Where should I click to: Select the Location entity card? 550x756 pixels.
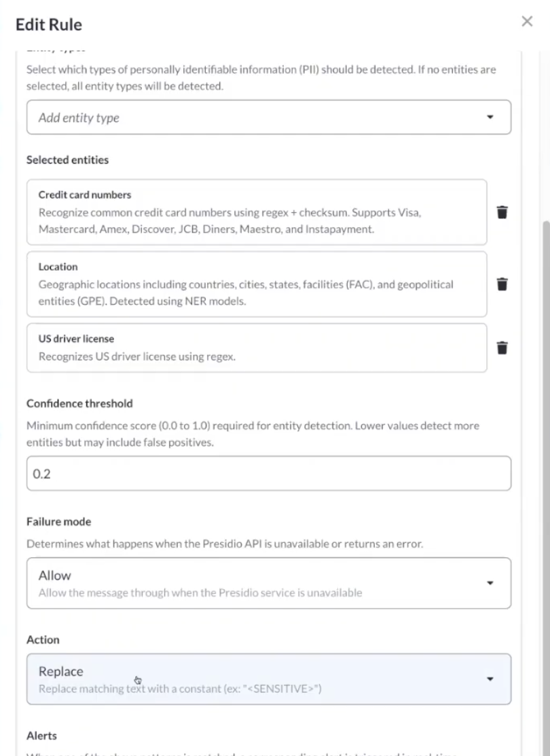[x=257, y=284]
